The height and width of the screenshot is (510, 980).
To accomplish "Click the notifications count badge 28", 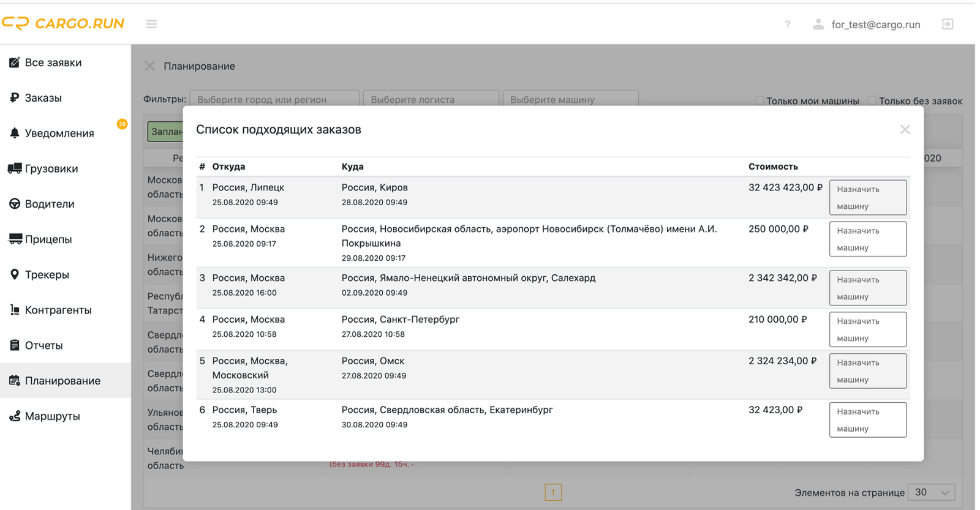I will pos(122,124).
